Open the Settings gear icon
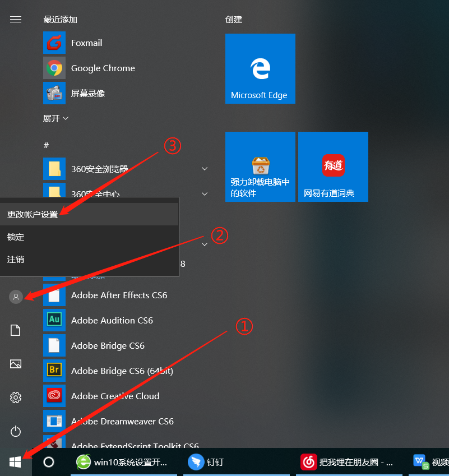 (x=15, y=398)
